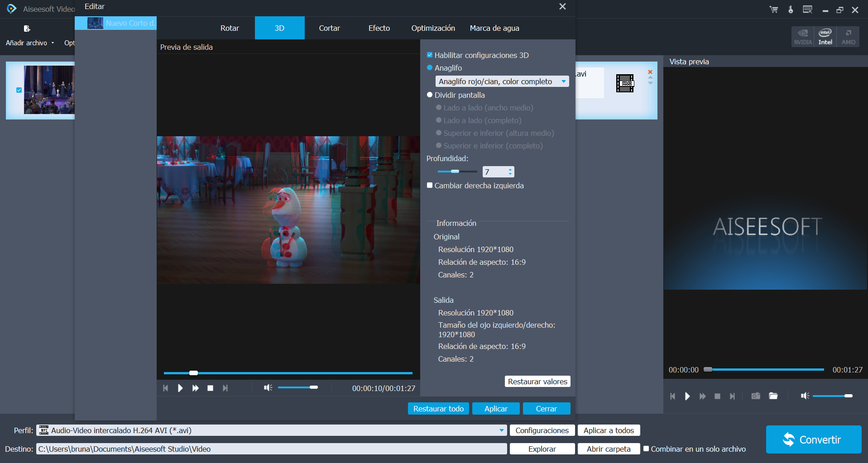Go to next frame in Vista previa

[x=732, y=396]
